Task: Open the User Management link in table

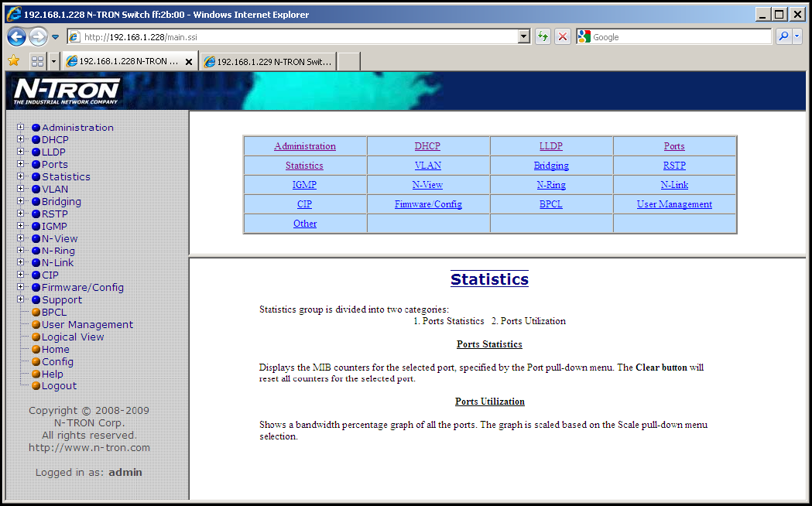Action: point(674,204)
